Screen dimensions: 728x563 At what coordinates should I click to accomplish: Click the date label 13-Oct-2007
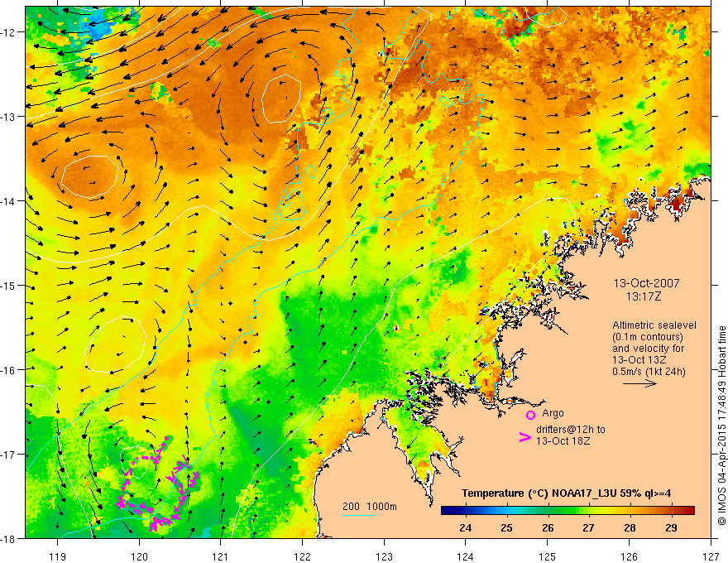(x=646, y=283)
